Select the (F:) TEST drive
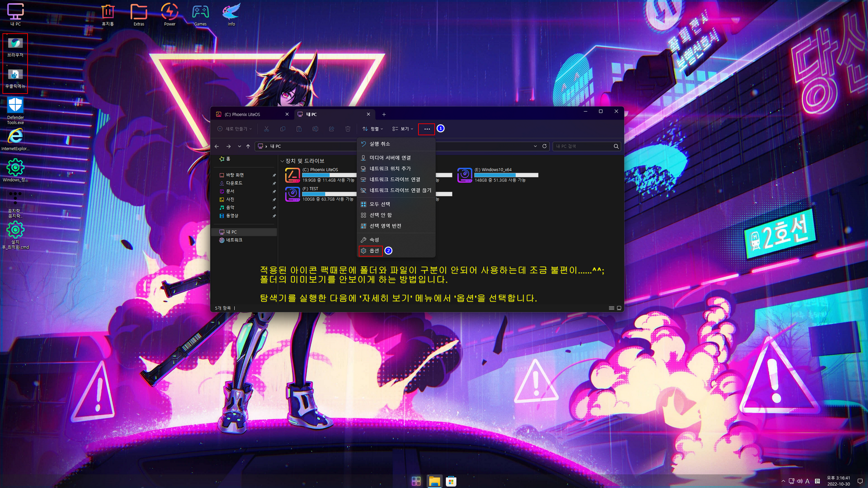 coord(320,194)
